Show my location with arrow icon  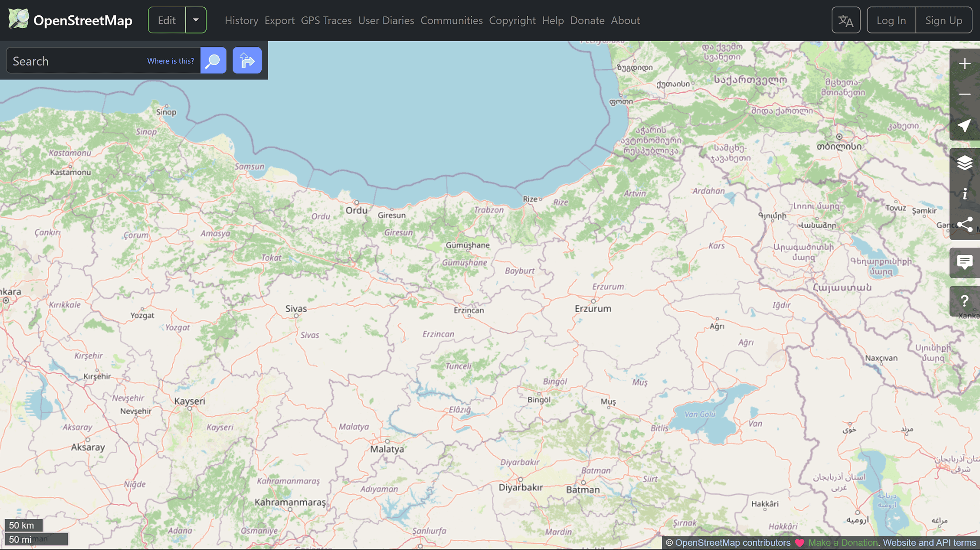[964, 125]
